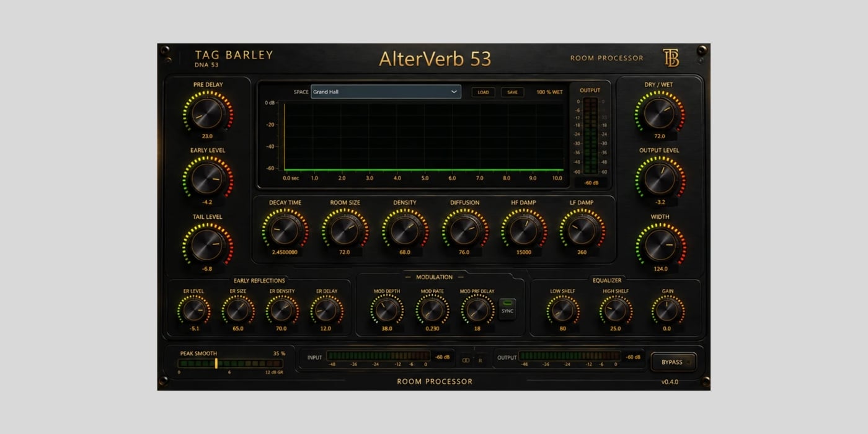
Task: Click the Decay Time knob
Action: tap(285, 231)
